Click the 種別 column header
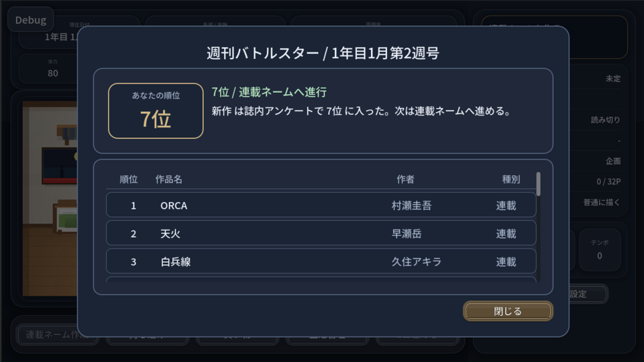Screen dimensions: 644x362 (511, 179)
